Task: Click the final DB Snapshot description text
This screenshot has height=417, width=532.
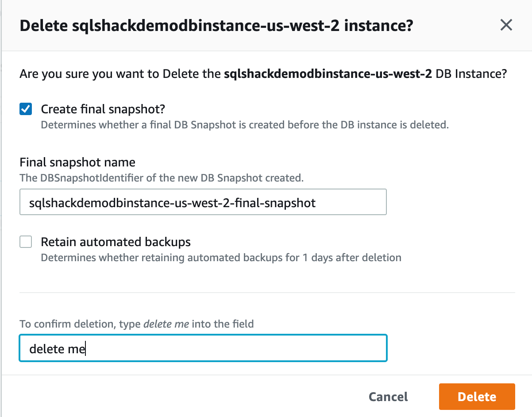Action: [244, 125]
